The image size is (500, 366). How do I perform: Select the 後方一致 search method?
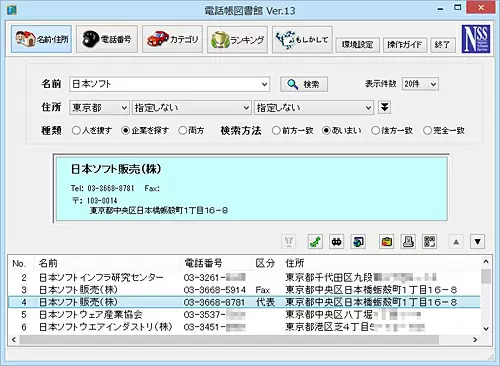pos(376,130)
